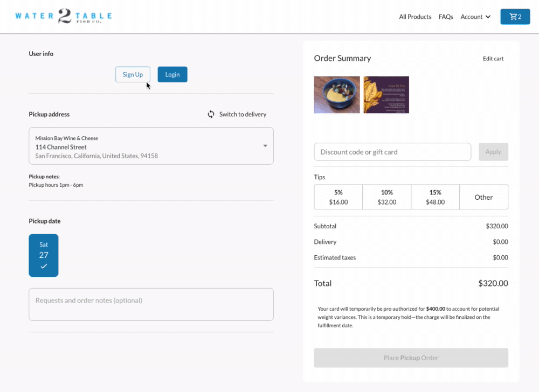Open the purple menu card thumbnail
539x392 pixels.
[386, 95]
